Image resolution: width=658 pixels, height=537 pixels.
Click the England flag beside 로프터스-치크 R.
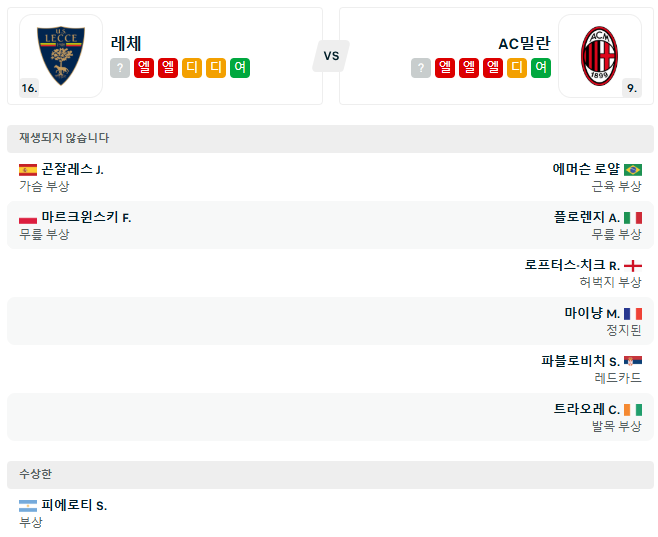click(x=633, y=266)
